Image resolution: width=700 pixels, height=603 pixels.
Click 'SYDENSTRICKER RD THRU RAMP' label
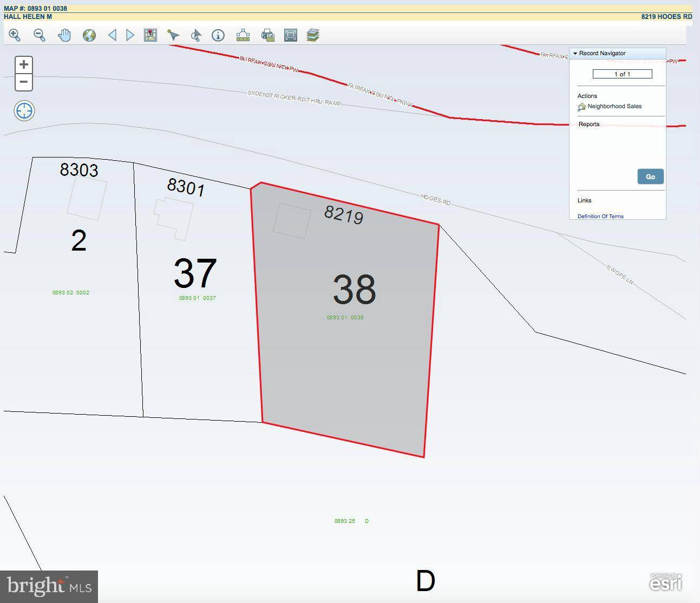tap(295, 98)
